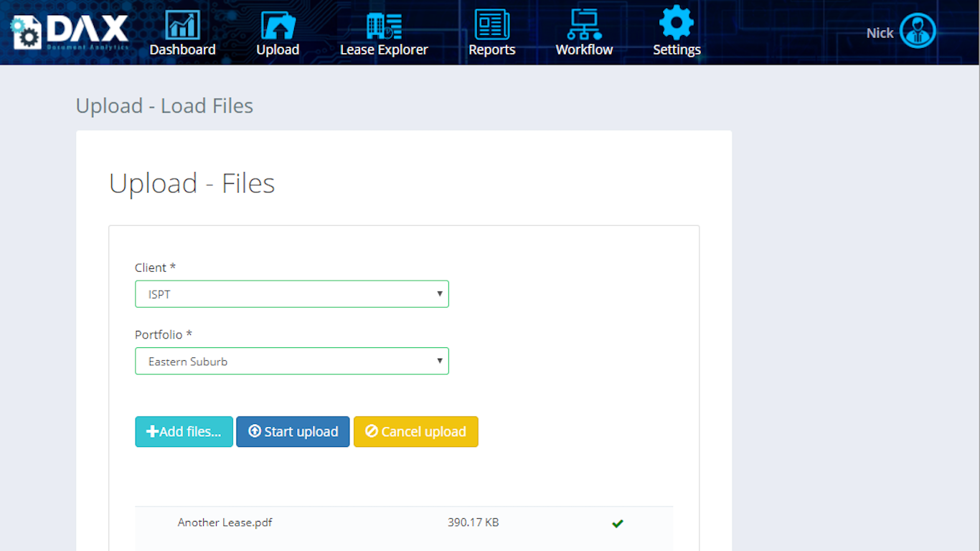Viewport: 980px width, 551px height.
Task: Open the Lease Explorer building icon
Action: coord(384,25)
